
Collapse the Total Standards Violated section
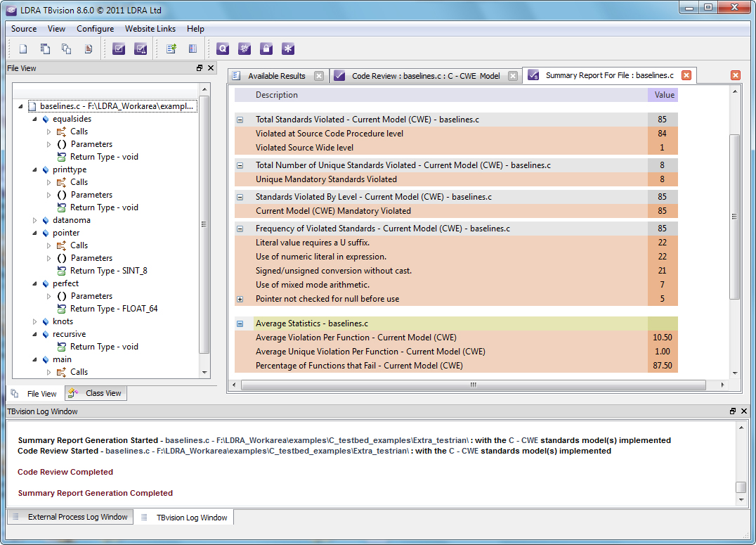pyautogui.click(x=240, y=120)
